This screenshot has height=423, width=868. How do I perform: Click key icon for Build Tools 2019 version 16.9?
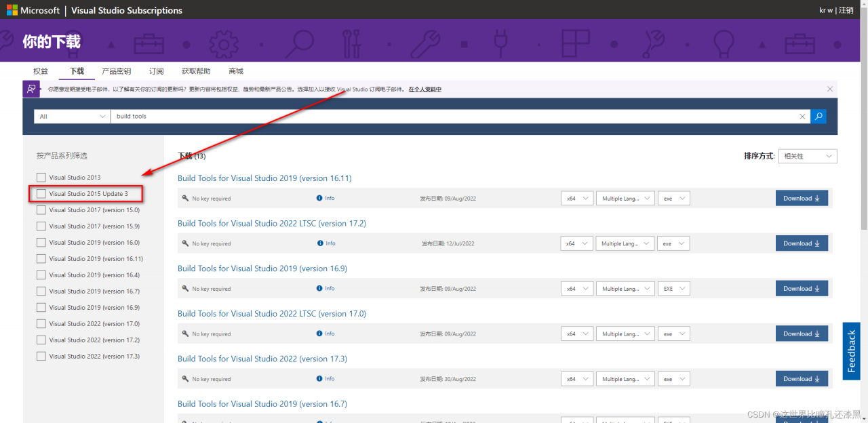185,289
